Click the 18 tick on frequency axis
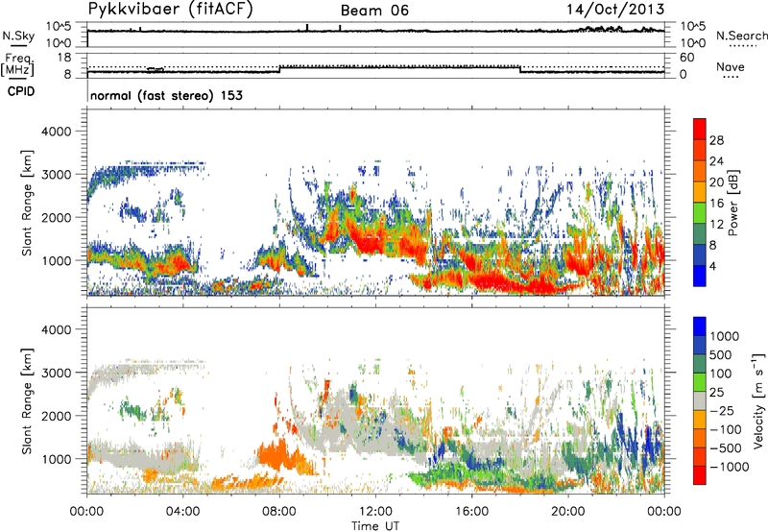The height and width of the screenshot is (532, 768). (65, 57)
